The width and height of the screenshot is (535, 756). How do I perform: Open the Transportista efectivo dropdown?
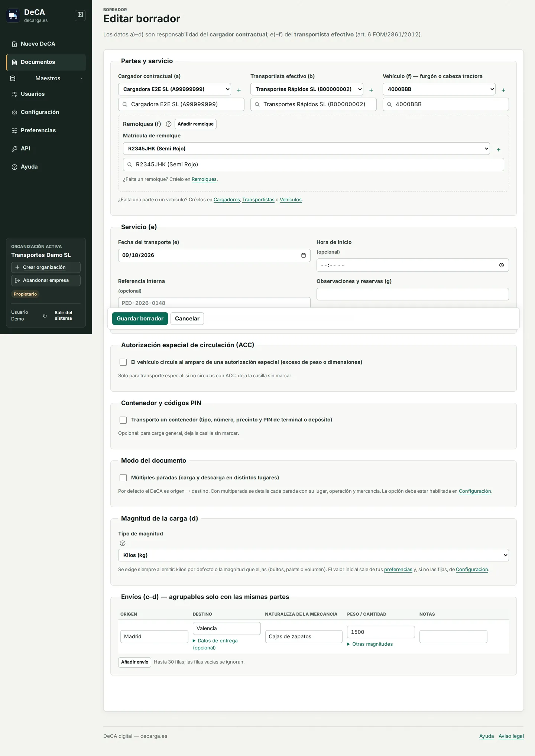coord(307,89)
